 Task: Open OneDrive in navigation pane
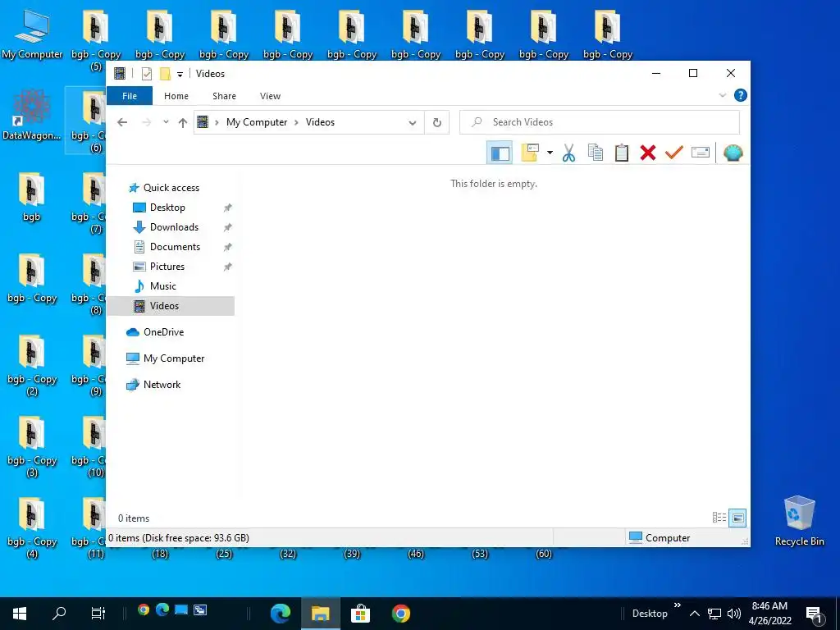click(163, 332)
